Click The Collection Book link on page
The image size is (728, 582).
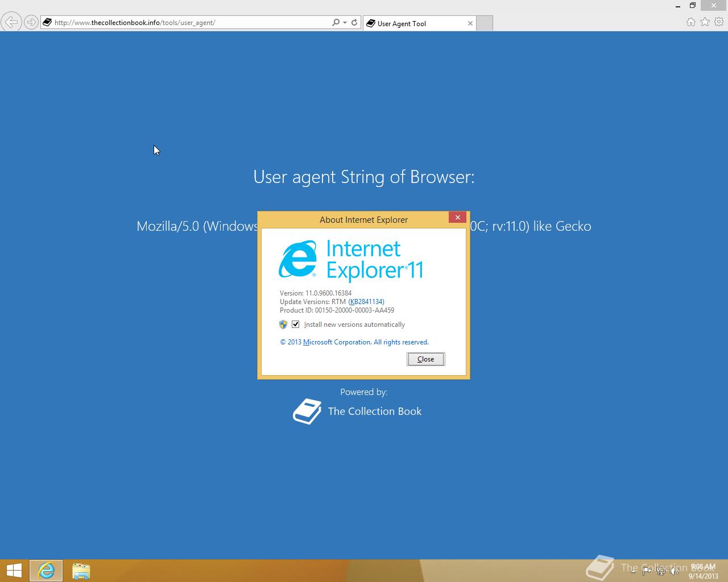(375, 411)
